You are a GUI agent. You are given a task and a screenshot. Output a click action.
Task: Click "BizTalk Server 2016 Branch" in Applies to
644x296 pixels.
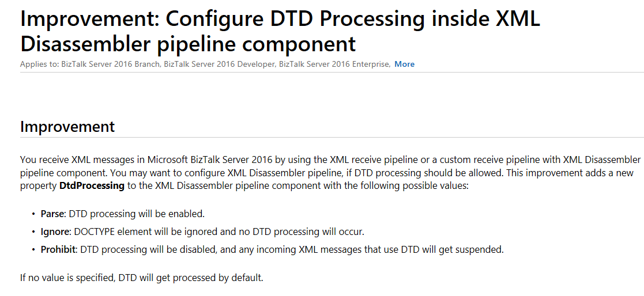[110, 64]
